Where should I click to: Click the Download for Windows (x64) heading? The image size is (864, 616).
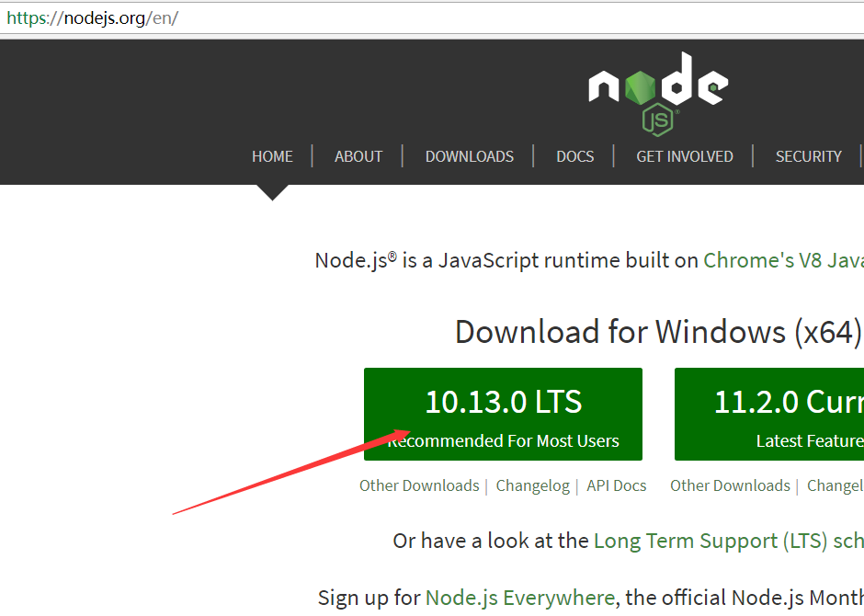(658, 331)
